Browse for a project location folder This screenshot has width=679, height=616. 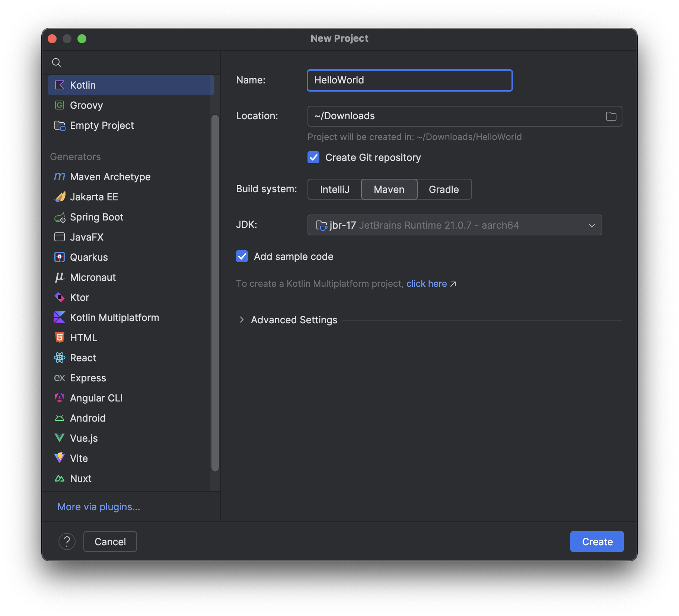(x=611, y=116)
